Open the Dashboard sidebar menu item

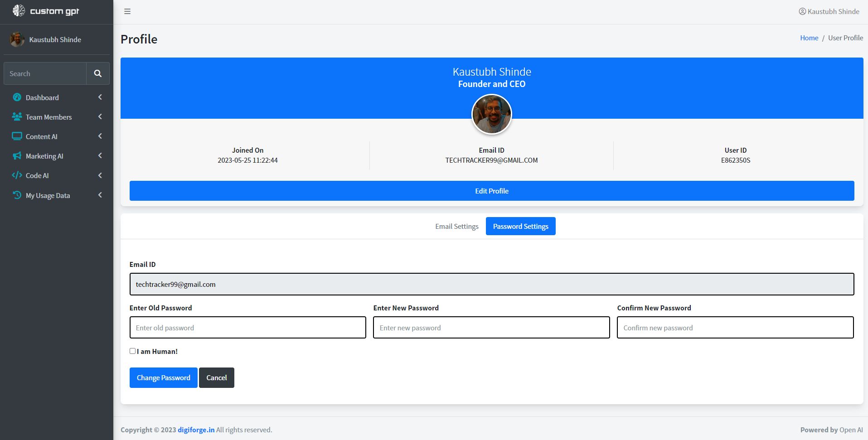coord(57,97)
